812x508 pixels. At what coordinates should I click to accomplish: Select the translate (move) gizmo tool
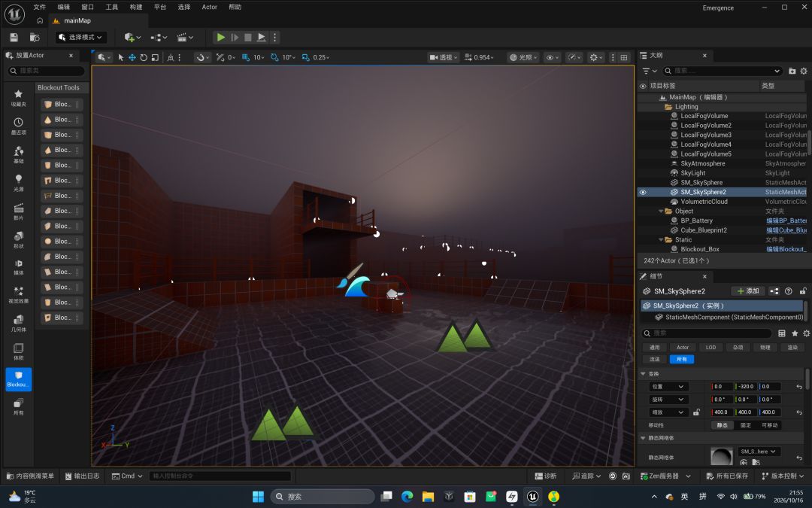[132, 57]
